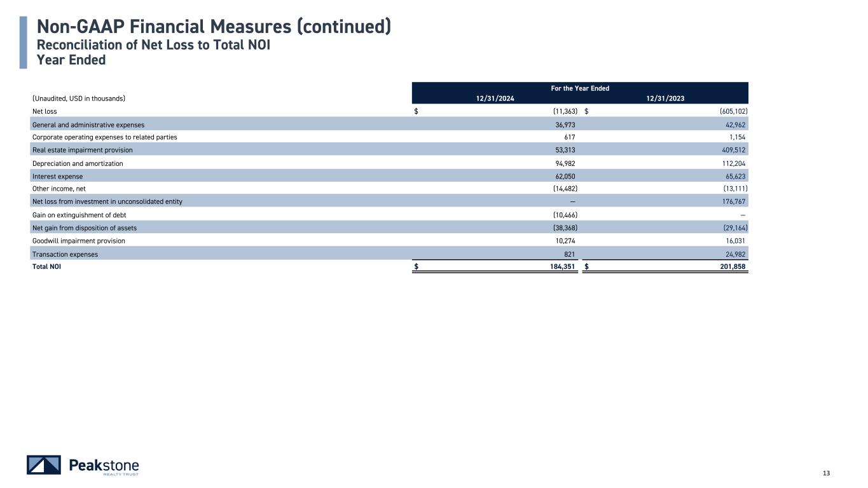Click the 201,858 Total NOI value

729,267
